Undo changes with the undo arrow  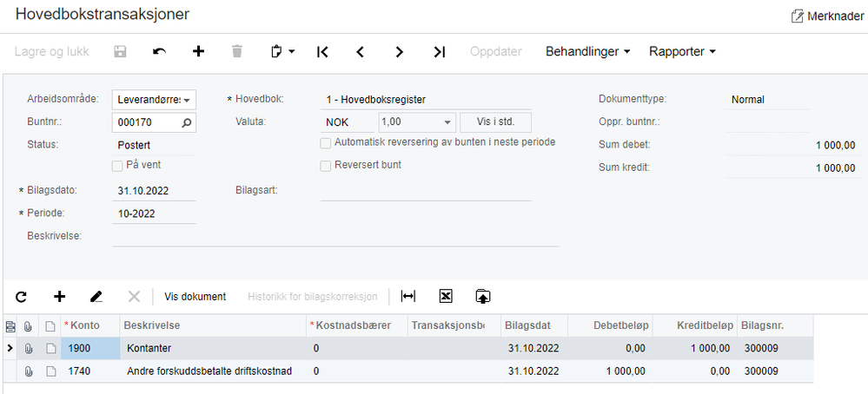159,51
